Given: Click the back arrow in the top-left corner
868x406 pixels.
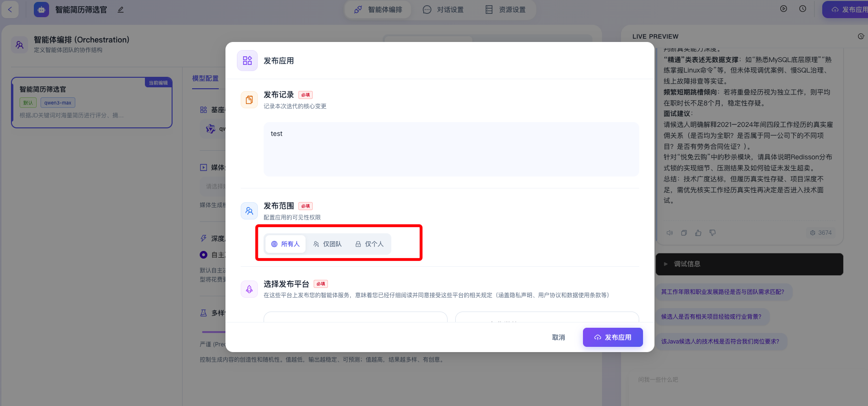Looking at the screenshot, I should [x=10, y=10].
